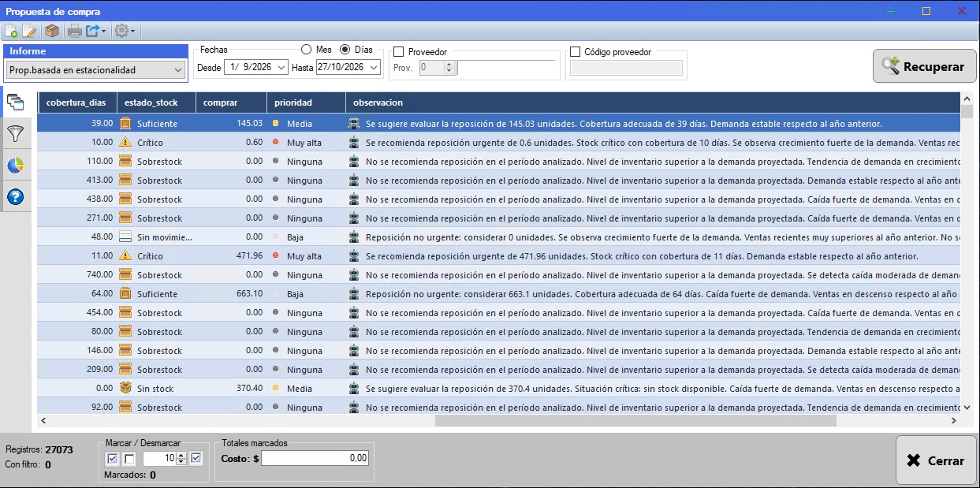Select the 48.00 cobertura cell
Screen dimensions: 980x488
tap(76, 237)
